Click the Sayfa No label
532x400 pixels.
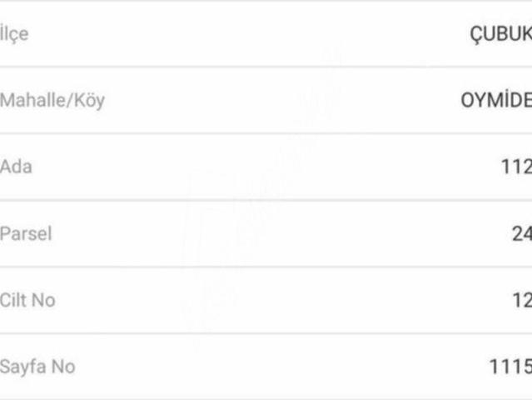point(37,367)
